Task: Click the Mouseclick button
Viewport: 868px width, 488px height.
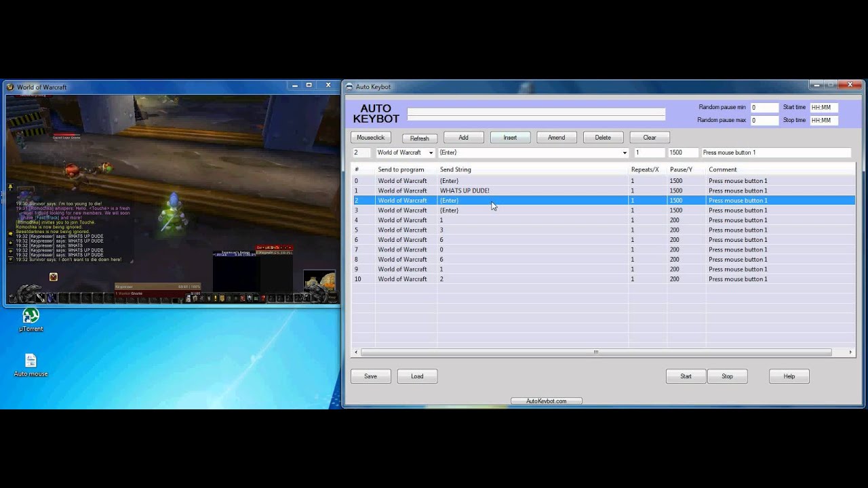Action: [x=371, y=138]
